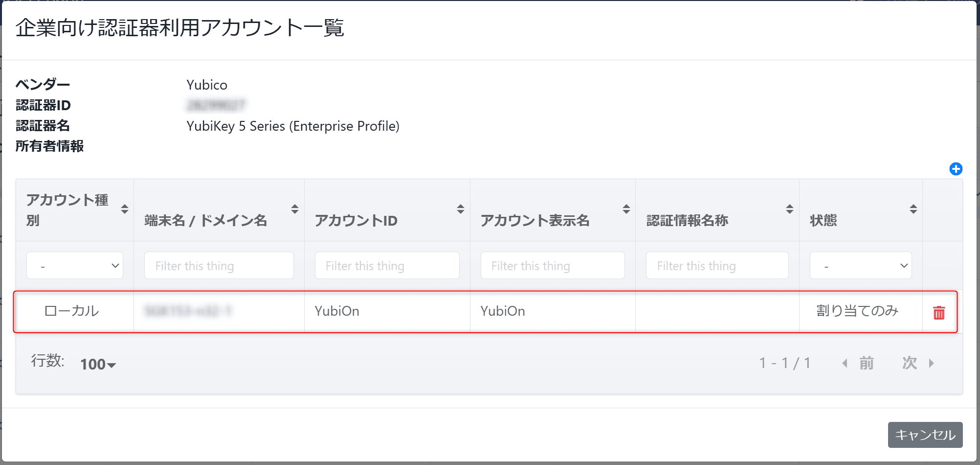The width and height of the screenshot is (980, 465).
Task: Sort by 端末名 / ドメイン名 column
Action: click(295, 209)
